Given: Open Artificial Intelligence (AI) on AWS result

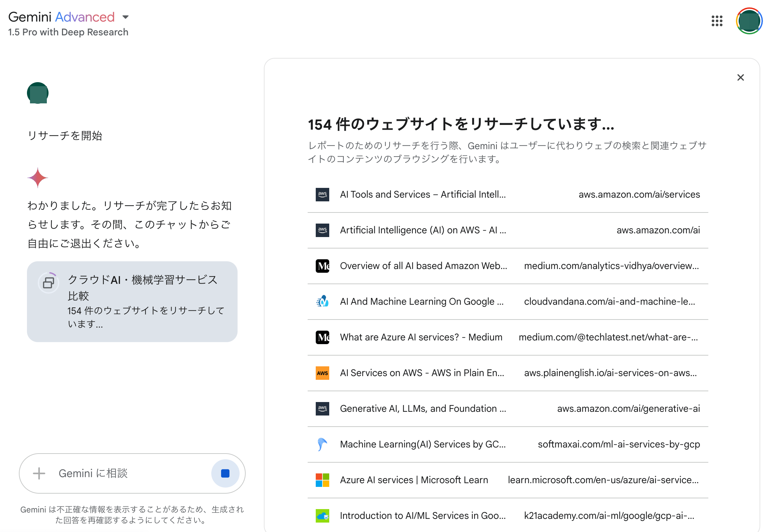Looking at the screenshot, I should (x=423, y=230).
